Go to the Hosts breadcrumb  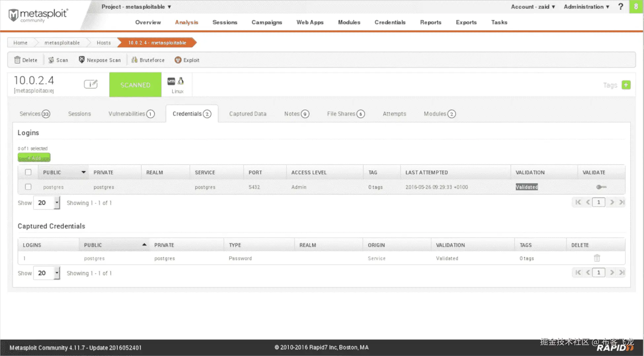[x=104, y=43]
